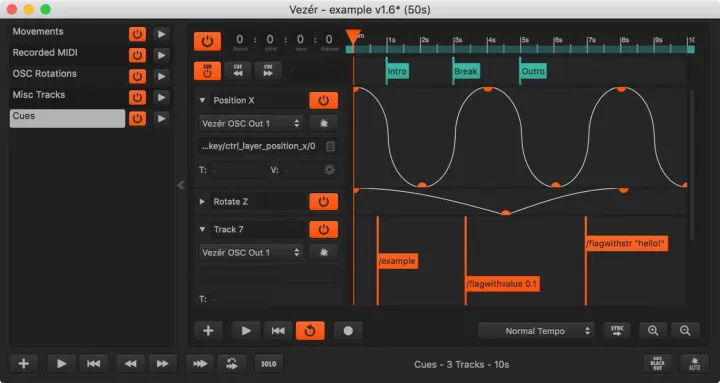Image resolution: width=720 pixels, height=383 pixels.
Task: Toggle power for Track 7
Action: [x=324, y=229]
